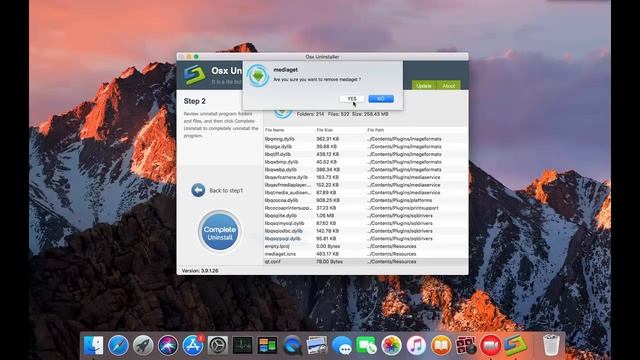Click the Complete Uninstall round button

pos(220,231)
